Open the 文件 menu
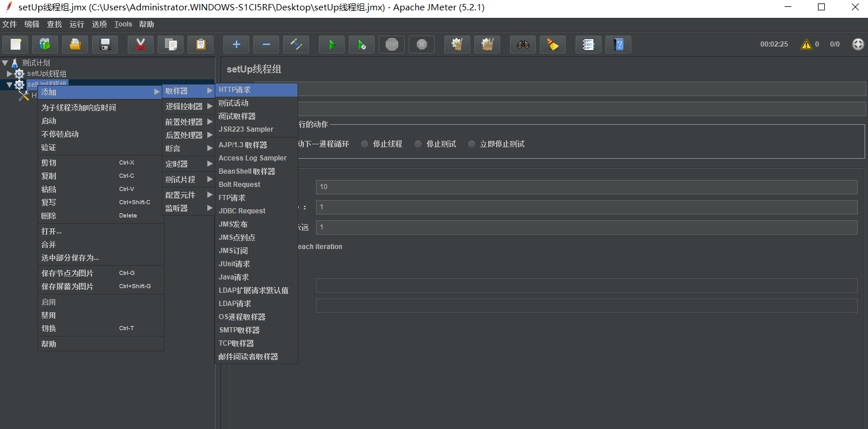This screenshot has height=429, width=868. 10,24
